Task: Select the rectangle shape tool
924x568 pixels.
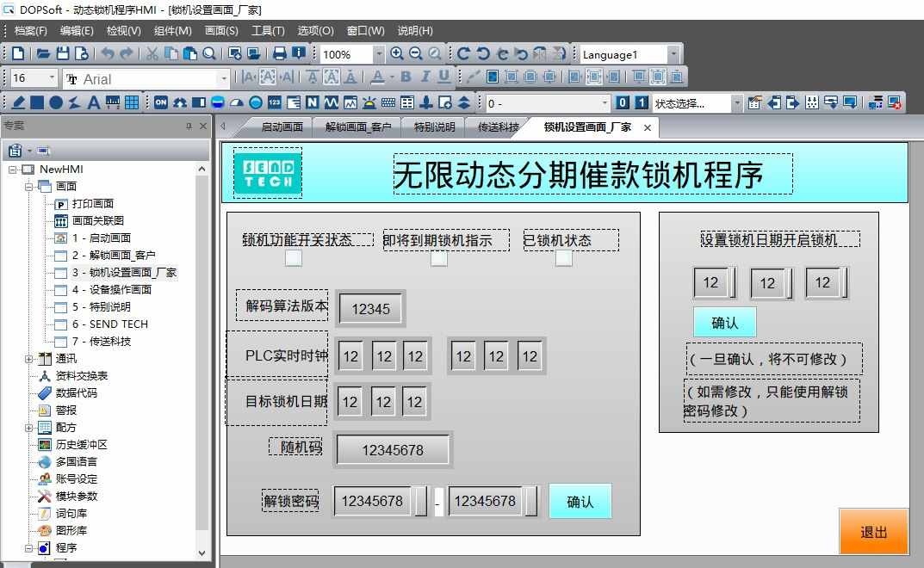Action: pyautogui.click(x=37, y=102)
